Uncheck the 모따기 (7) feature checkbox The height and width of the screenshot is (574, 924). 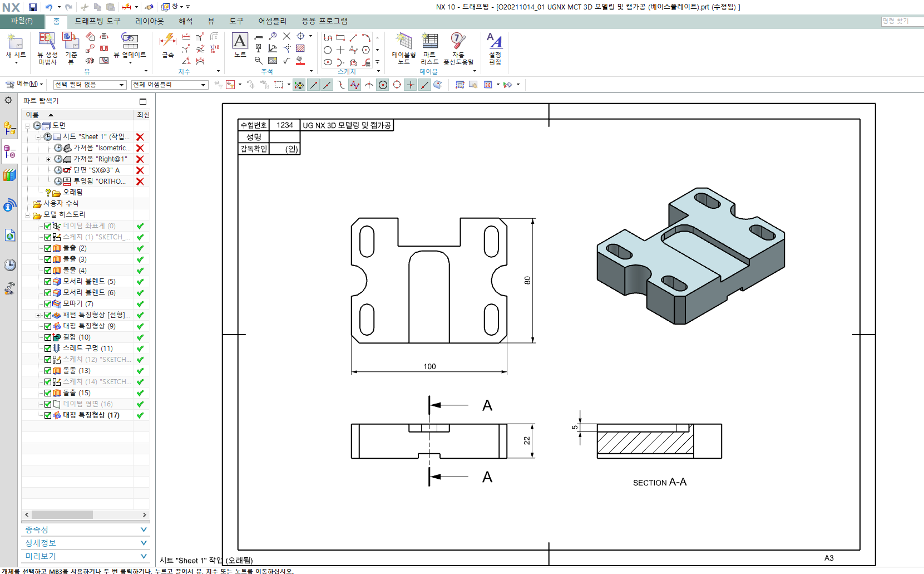point(48,304)
